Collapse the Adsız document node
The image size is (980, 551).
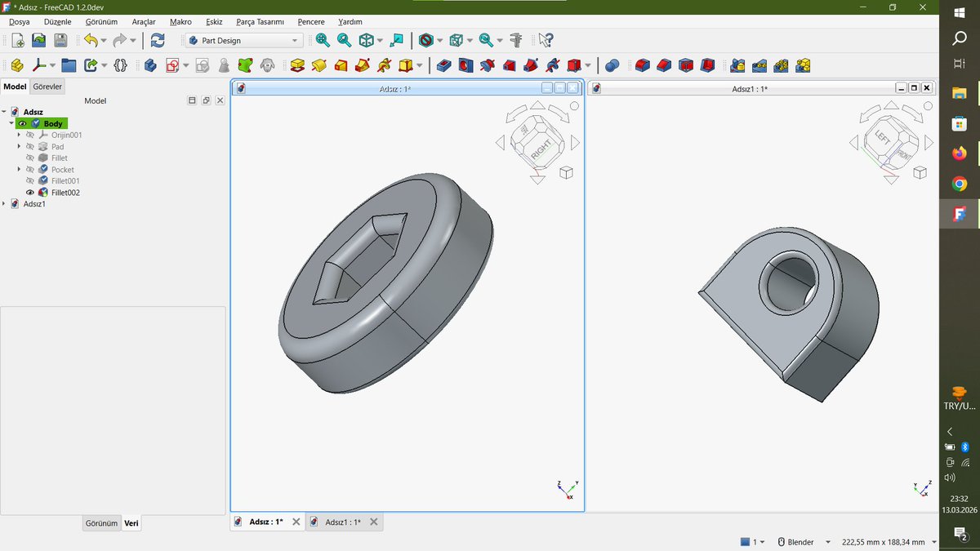coord(4,112)
